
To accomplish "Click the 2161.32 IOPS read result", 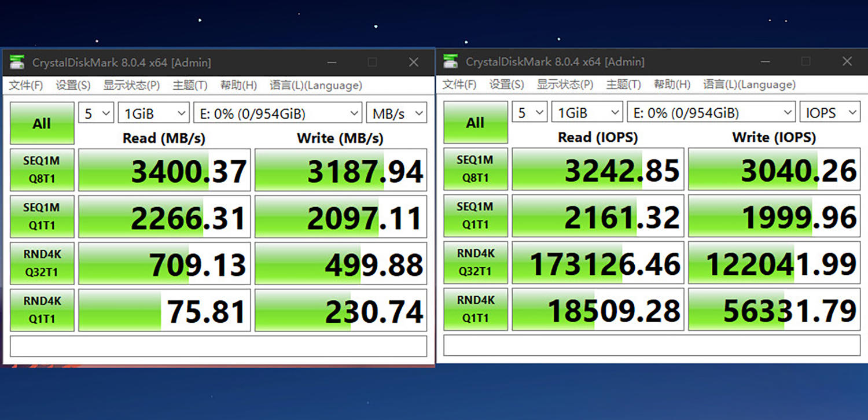I will (x=598, y=216).
